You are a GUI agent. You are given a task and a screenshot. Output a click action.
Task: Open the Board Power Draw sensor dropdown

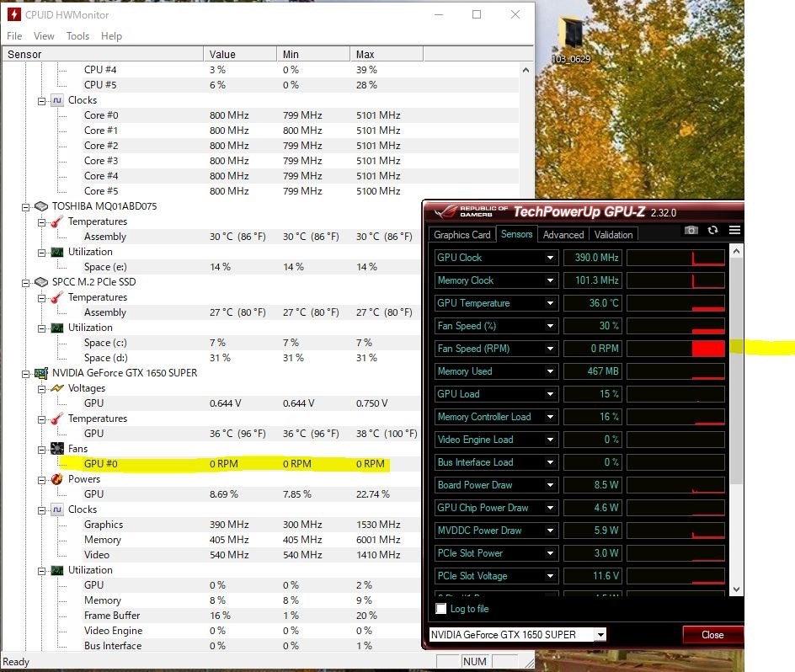pyautogui.click(x=550, y=485)
